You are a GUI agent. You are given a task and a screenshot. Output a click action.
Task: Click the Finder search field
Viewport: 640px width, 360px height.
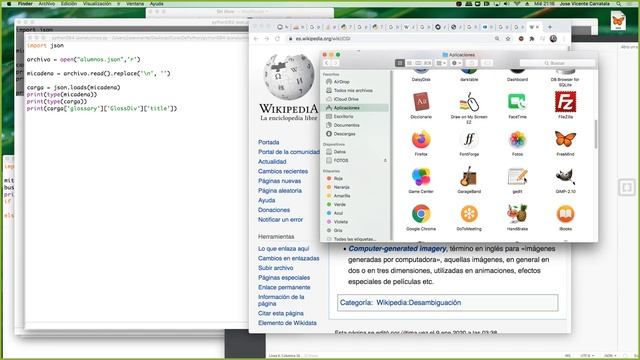(x=557, y=63)
